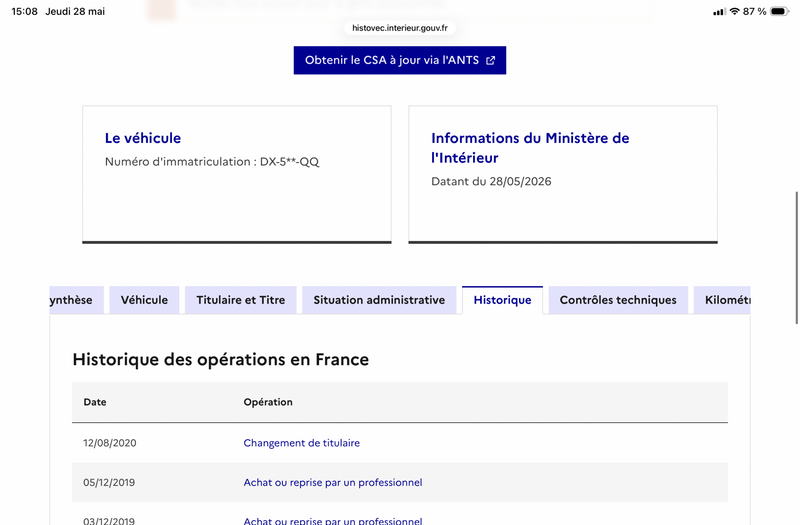
Task: Click the date 03/12/2019 cell
Action: tap(109, 520)
